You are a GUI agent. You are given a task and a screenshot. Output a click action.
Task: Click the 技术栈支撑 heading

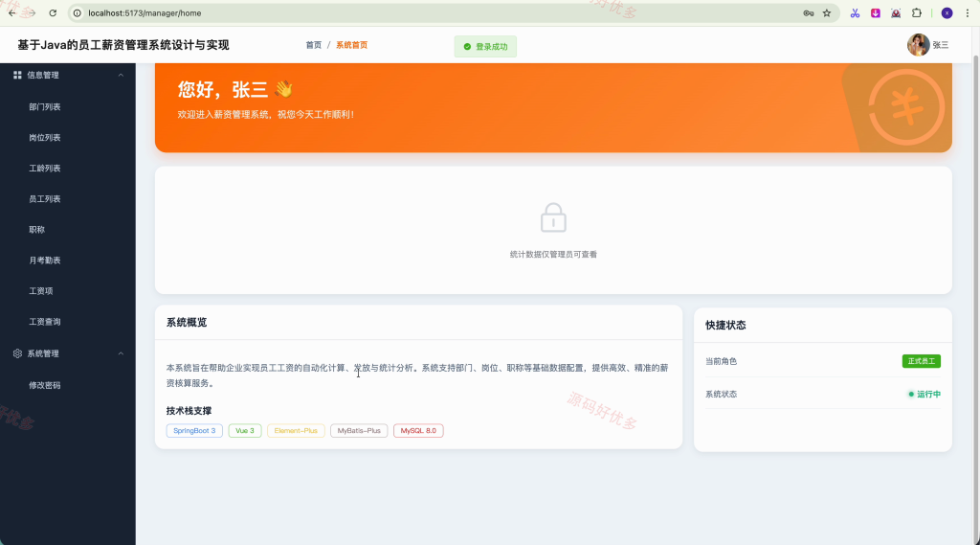tap(189, 411)
